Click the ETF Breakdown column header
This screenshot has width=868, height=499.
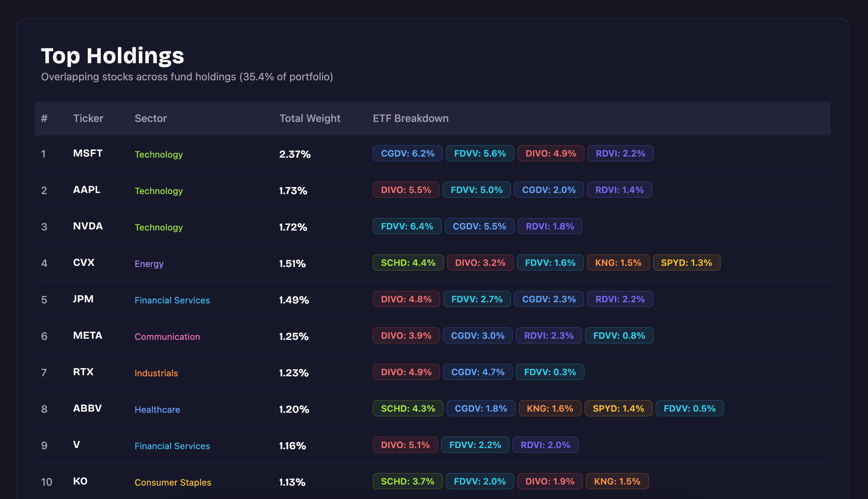411,118
